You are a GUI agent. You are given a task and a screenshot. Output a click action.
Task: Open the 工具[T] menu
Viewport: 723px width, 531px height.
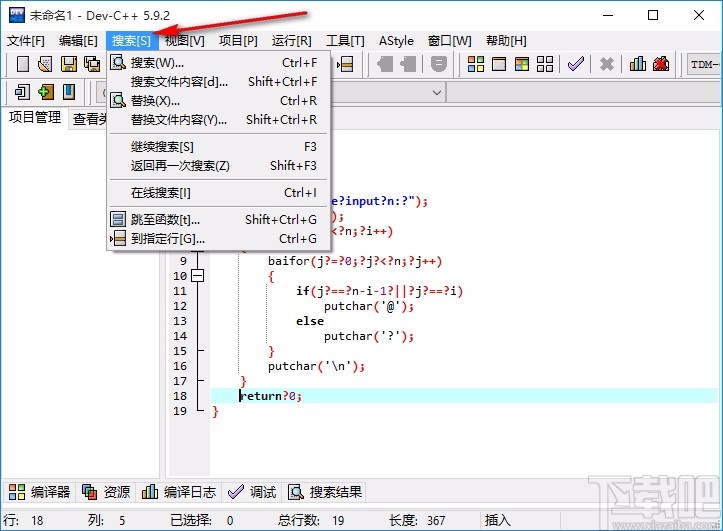point(345,41)
